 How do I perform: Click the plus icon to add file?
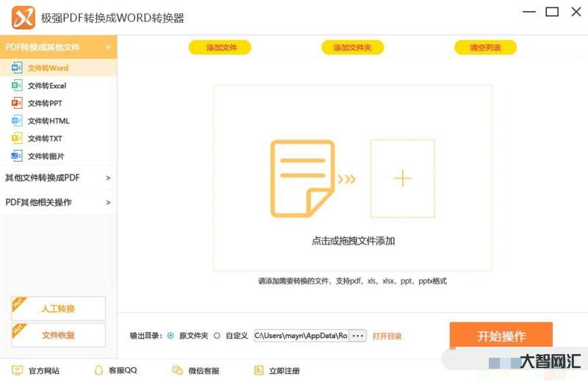(402, 179)
